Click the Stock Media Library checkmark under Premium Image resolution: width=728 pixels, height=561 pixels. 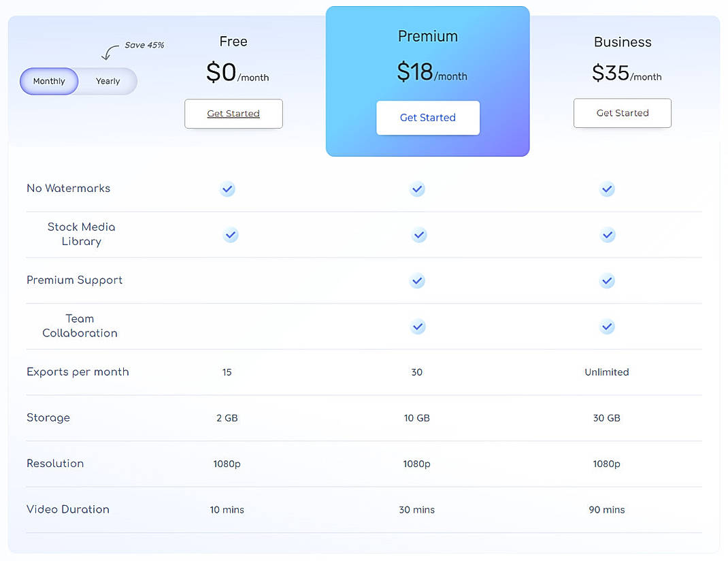(x=419, y=235)
